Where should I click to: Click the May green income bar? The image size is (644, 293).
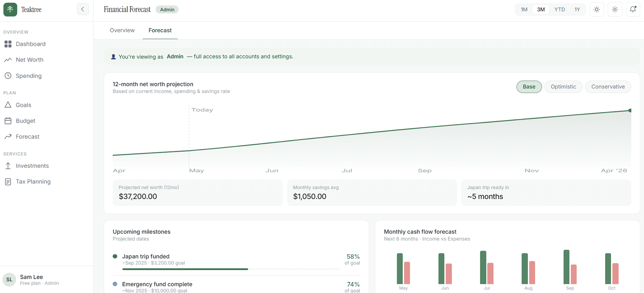[x=400, y=269]
